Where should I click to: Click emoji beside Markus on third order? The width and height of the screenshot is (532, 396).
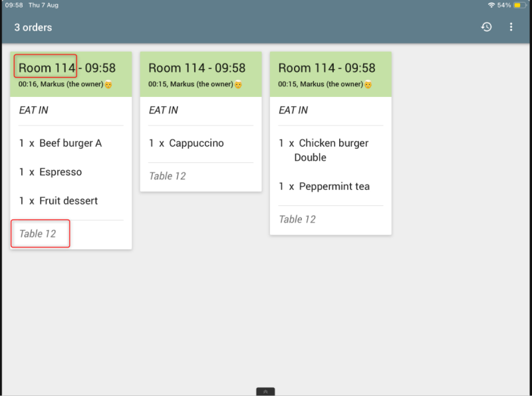tap(367, 84)
